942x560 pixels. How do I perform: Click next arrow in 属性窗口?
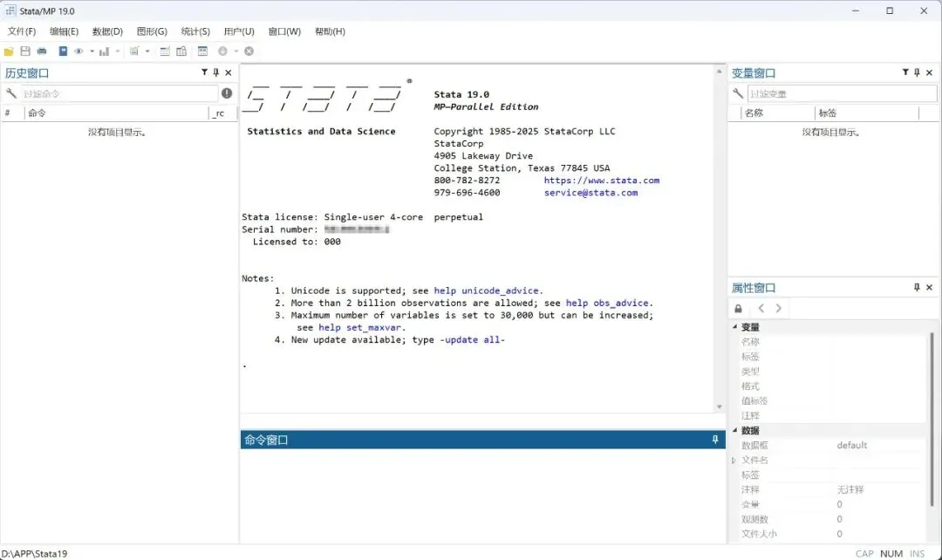click(x=779, y=308)
